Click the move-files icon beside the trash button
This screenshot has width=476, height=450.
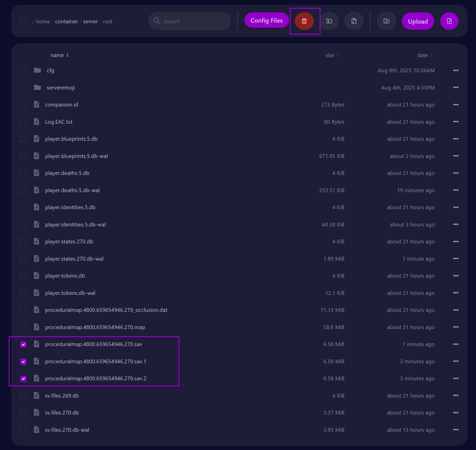click(329, 21)
